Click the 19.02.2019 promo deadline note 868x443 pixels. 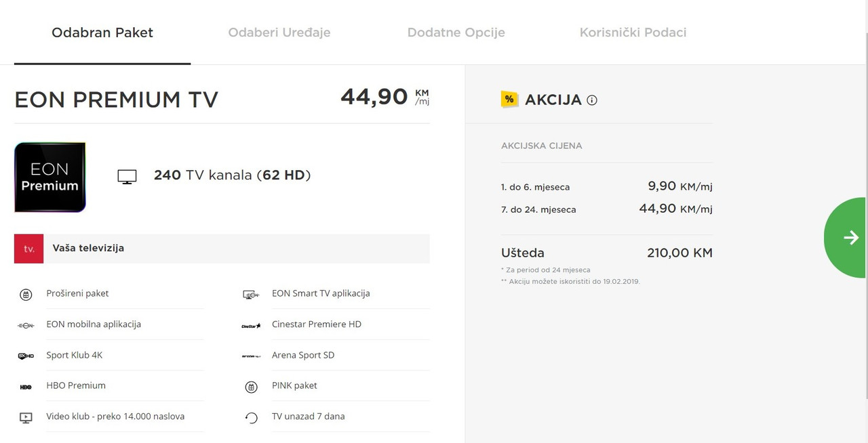[570, 281]
